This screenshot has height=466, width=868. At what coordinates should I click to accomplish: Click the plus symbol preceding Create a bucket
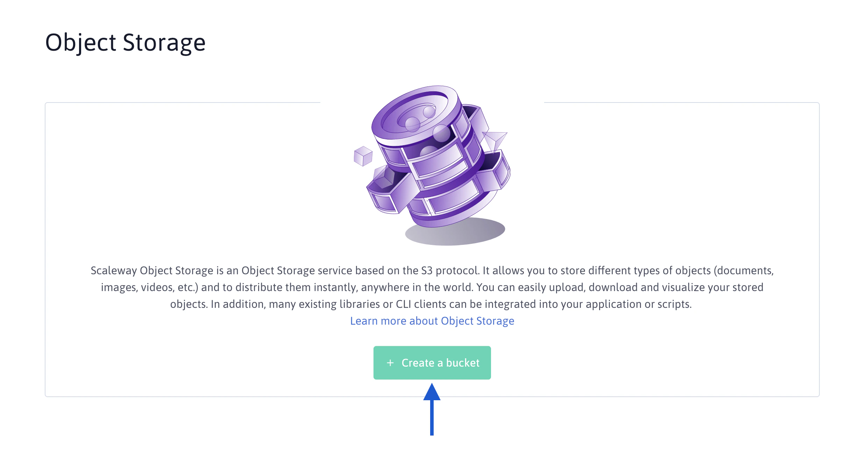(390, 363)
